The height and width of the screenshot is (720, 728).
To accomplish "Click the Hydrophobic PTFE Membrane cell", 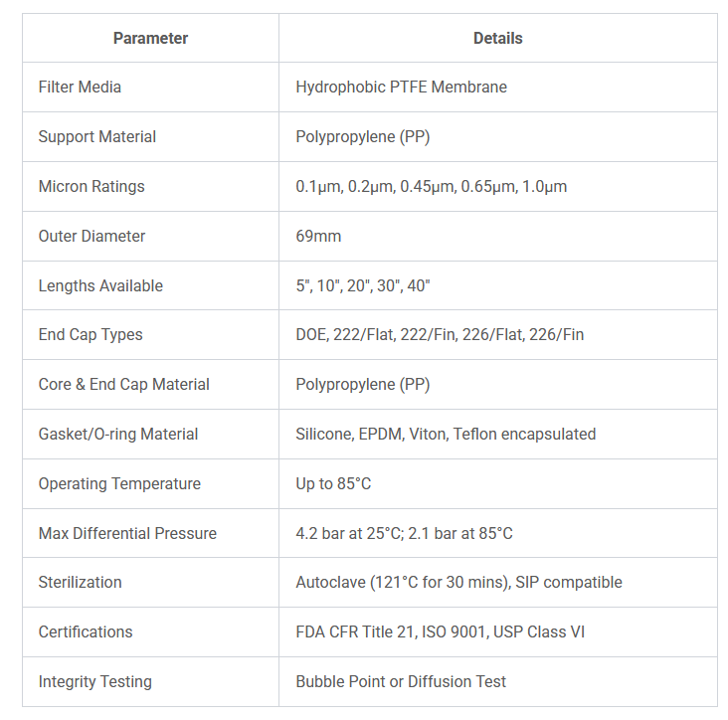I will (401, 87).
